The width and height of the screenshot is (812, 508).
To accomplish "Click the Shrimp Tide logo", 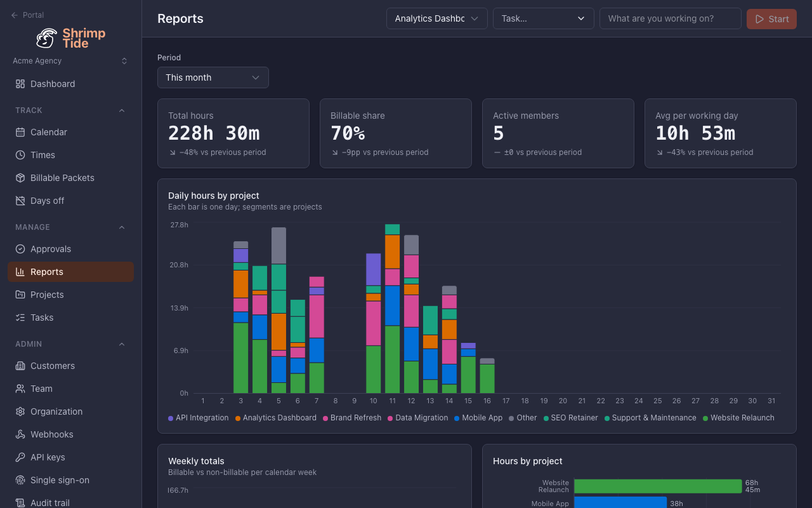I will 70,38.
